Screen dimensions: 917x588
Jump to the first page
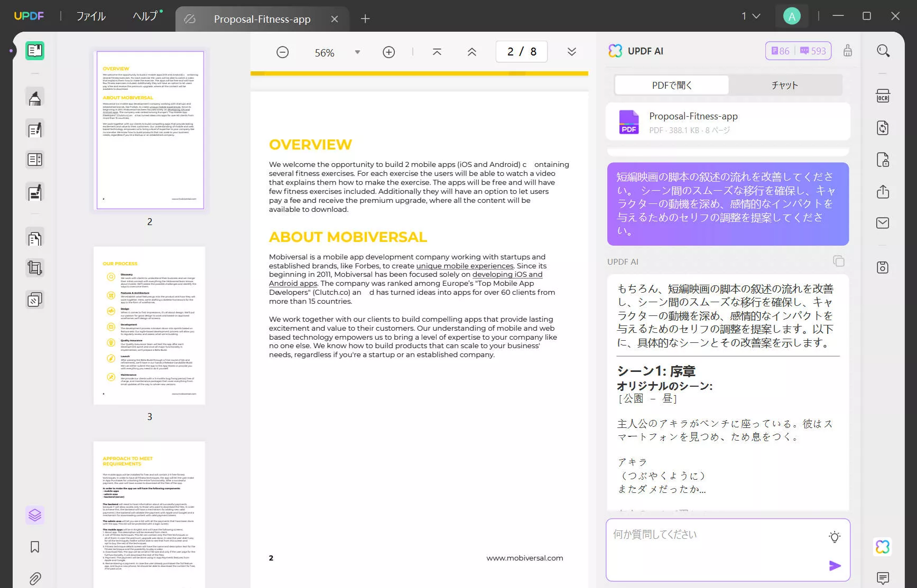pos(437,52)
